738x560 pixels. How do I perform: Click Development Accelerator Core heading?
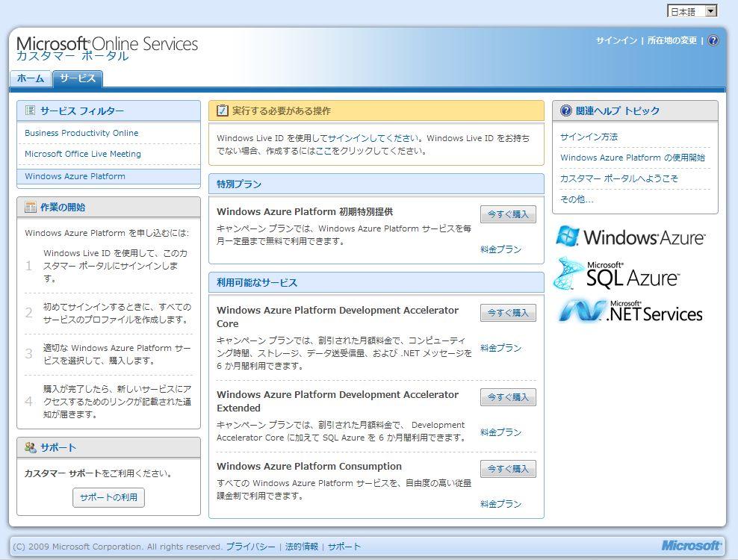click(338, 317)
